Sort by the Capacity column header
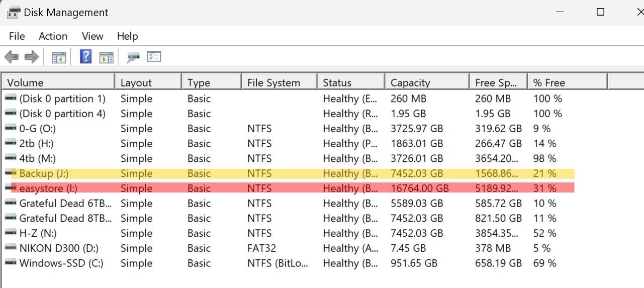Image resolution: width=644 pixels, height=288 pixels. pos(410,82)
